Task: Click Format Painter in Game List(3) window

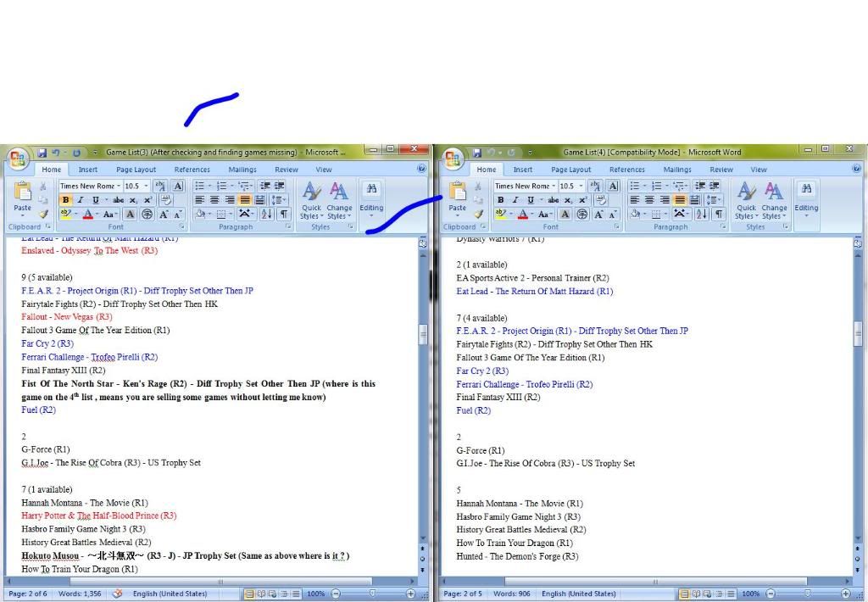Action: [x=44, y=215]
